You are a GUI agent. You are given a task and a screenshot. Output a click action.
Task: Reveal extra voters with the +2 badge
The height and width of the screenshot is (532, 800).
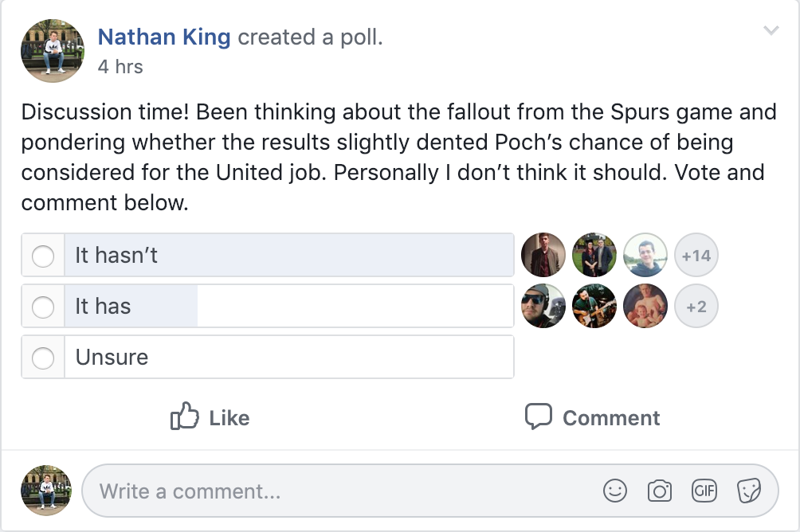pyautogui.click(x=696, y=306)
